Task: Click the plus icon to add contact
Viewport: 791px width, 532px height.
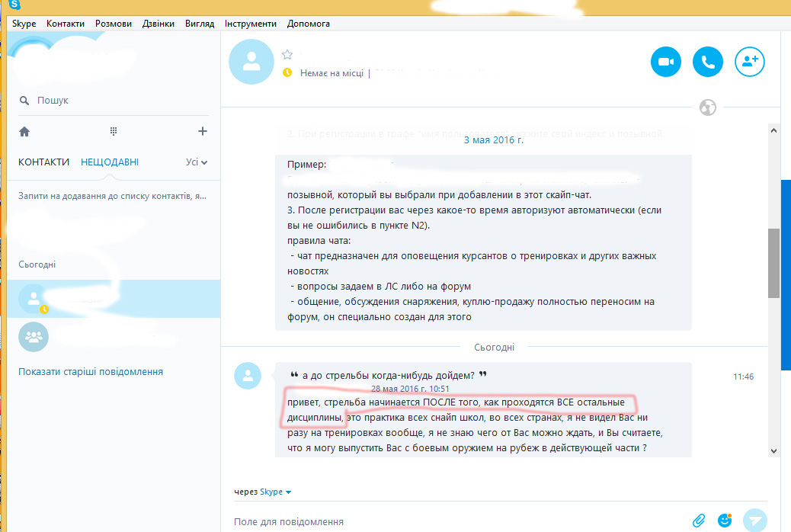Action: click(x=202, y=131)
